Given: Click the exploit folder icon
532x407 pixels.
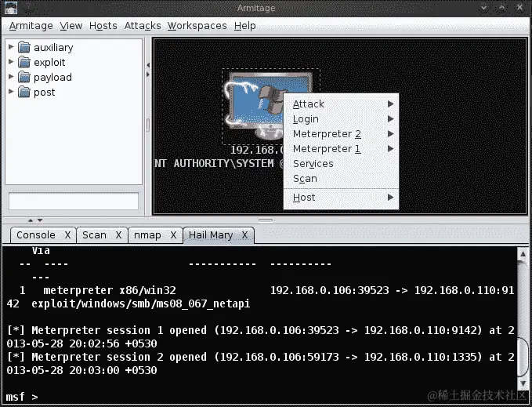Looking at the screenshot, I should pyautogui.click(x=24, y=62).
